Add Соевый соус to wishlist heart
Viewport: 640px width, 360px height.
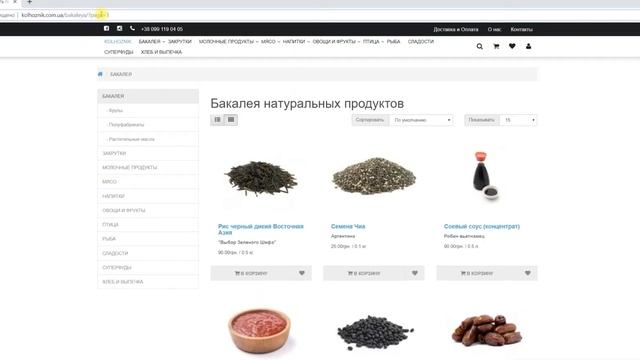528,273
